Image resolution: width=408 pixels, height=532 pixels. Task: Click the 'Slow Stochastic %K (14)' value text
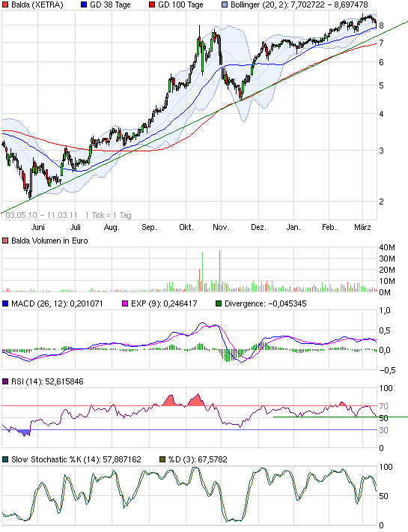[x=76, y=460]
